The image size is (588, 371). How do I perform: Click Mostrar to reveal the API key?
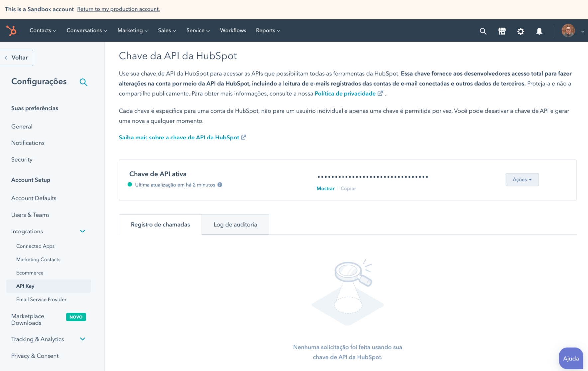tap(325, 188)
